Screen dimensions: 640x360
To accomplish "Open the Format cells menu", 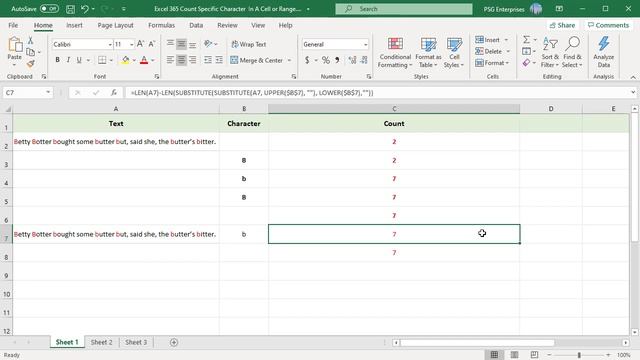I will 492,63.
